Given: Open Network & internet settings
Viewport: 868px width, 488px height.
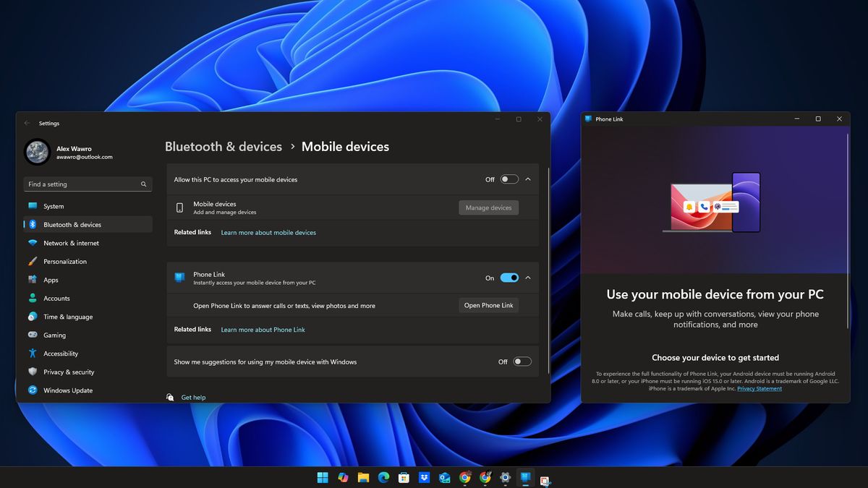Looking at the screenshot, I should 71,243.
